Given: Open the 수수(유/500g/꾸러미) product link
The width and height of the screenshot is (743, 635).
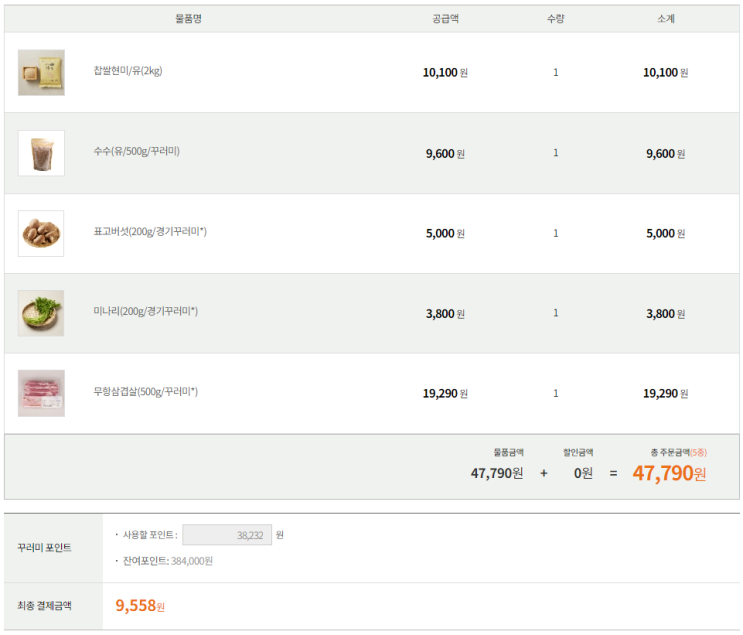Looking at the screenshot, I should tap(136, 151).
